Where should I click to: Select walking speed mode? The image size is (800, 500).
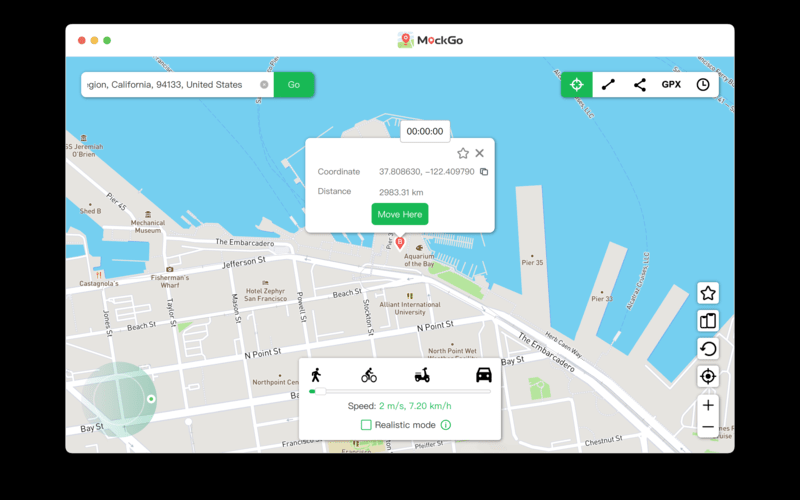(316, 375)
